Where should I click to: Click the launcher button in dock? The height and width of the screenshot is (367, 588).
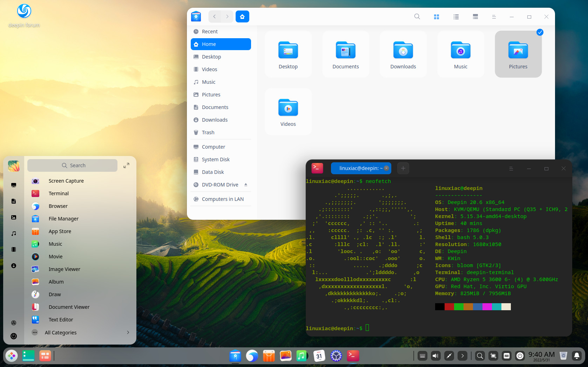coord(12,356)
